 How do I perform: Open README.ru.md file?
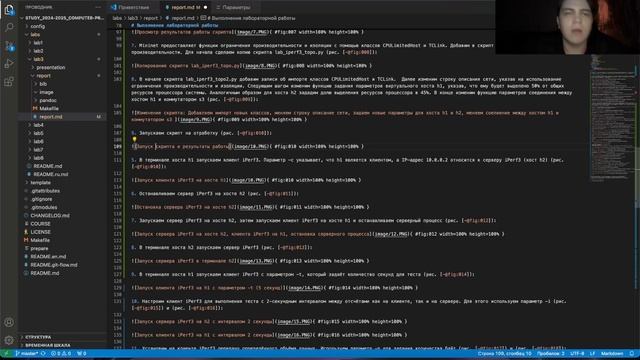[51, 174]
